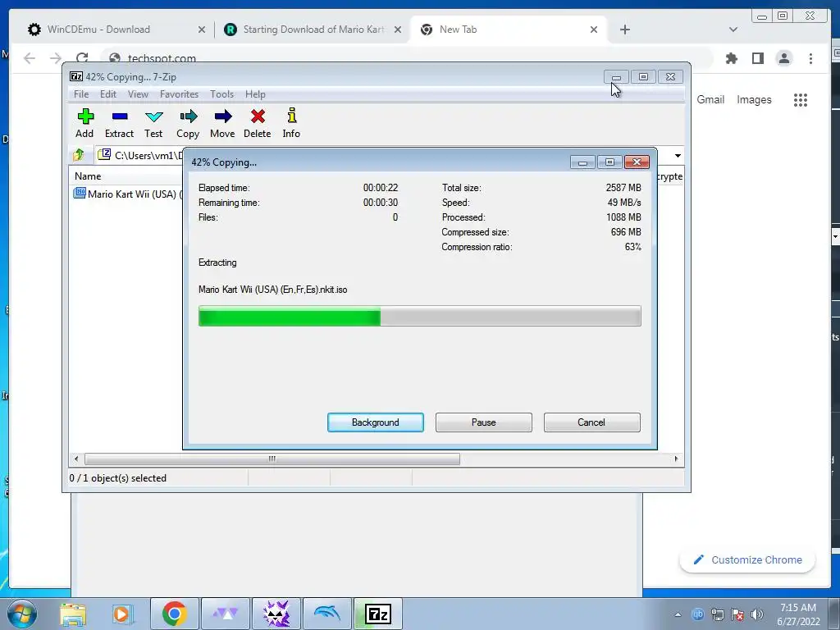This screenshot has width=840, height=630.
Task: Click the Copy toolbar icon
Action: pyautogui.click(x=188, y=123)
